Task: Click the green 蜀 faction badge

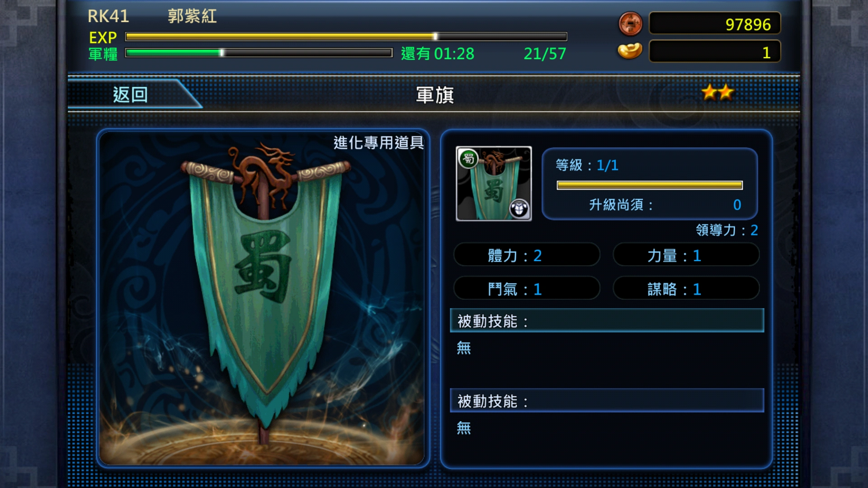Action: 468,159
